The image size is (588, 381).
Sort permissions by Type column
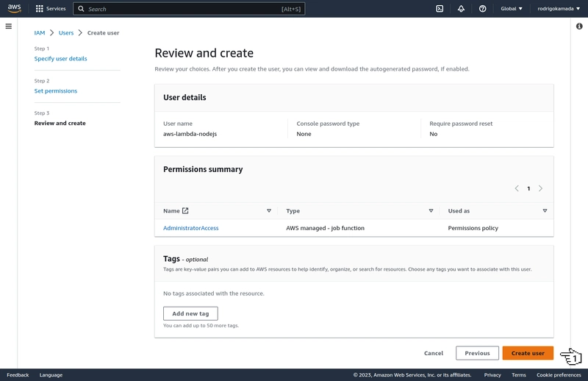431,210
